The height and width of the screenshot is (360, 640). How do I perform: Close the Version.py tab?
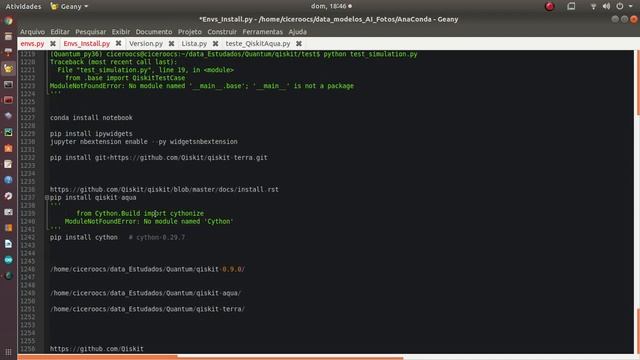(171, 43)
